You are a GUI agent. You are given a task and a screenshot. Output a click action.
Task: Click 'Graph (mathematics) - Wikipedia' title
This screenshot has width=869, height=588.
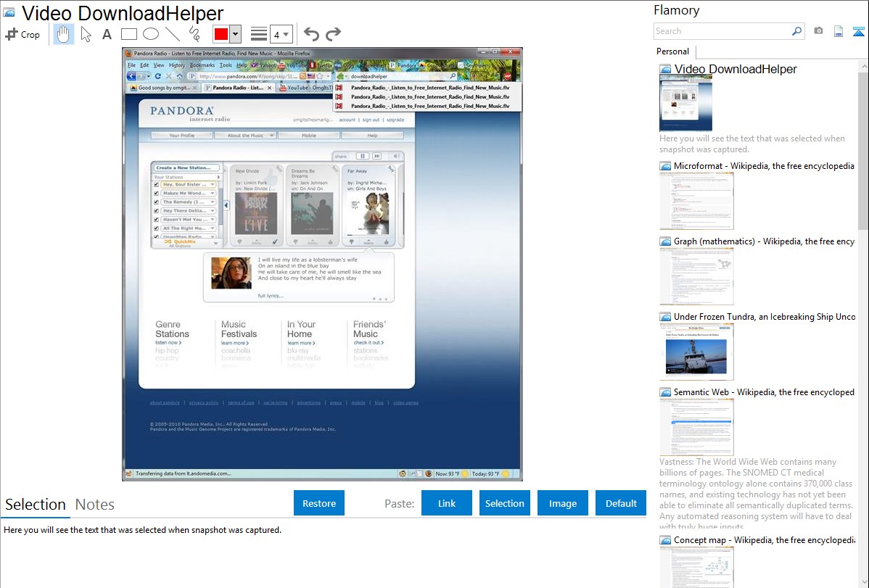[x=764, y=241]
